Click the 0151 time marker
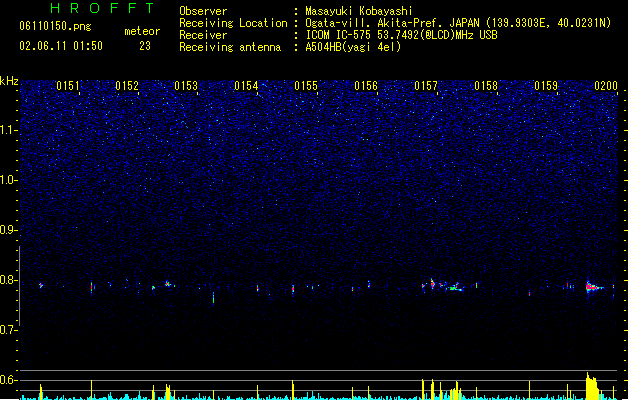The height and width of the screenshot is (400, 629). pyautogui.click(x=67, y=86)
